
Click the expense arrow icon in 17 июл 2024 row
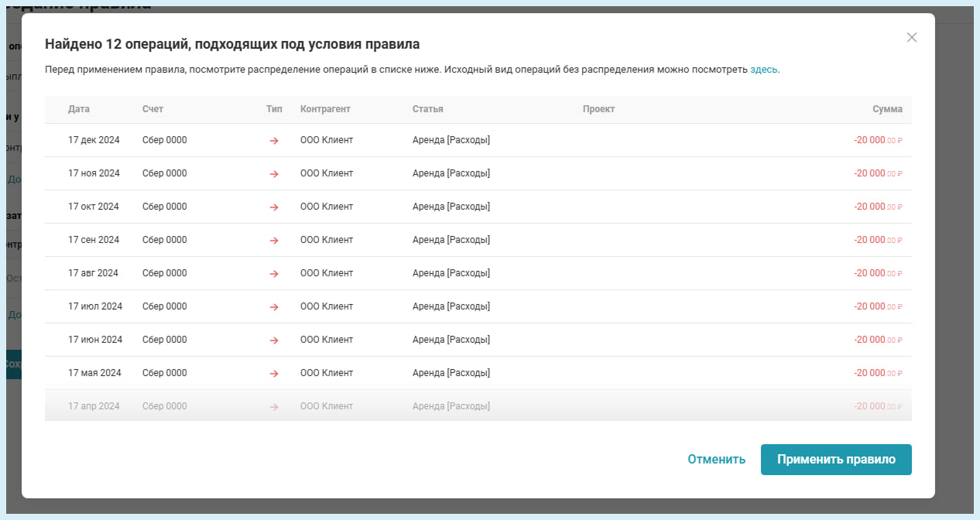tap(274, 307)
